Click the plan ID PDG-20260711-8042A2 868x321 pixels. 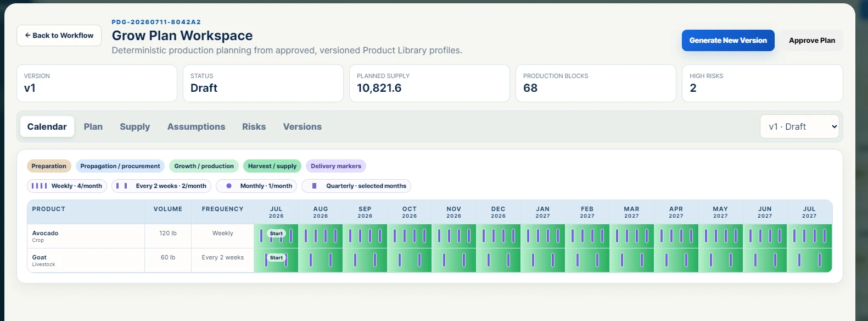tap(156, 22)
